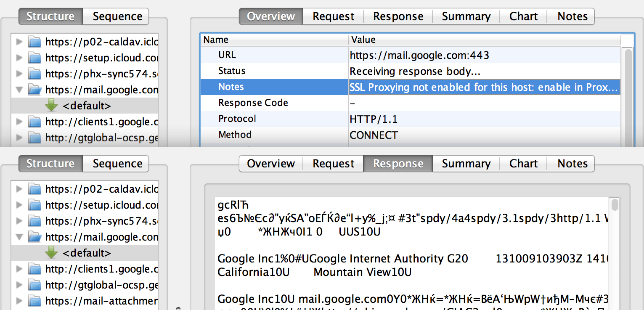Select the Method row showing CONNECT
Image resolution: width=644 pixels, height=310 pixels.
(x=411, y=135)
